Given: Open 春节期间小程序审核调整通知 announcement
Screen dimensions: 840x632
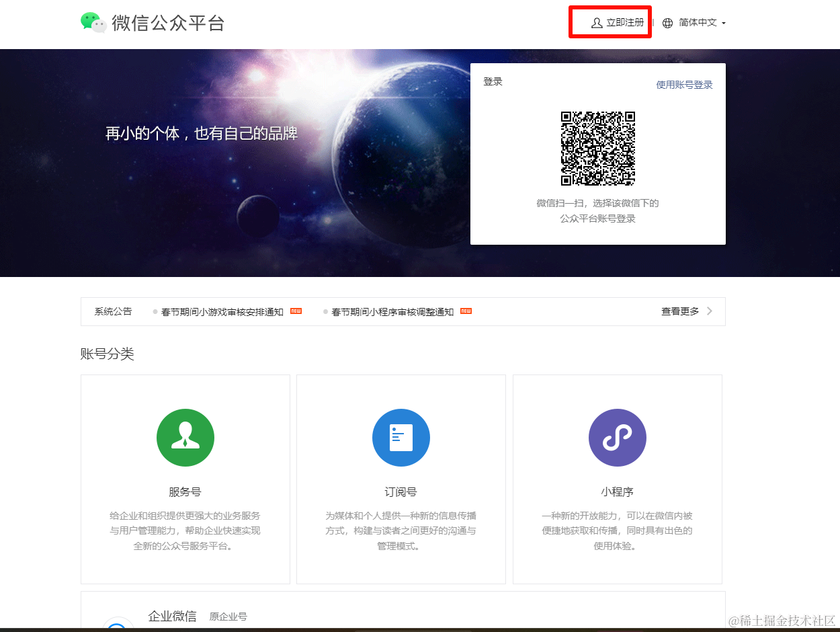Looking at the screenshot, I should [x=392, y=312].
